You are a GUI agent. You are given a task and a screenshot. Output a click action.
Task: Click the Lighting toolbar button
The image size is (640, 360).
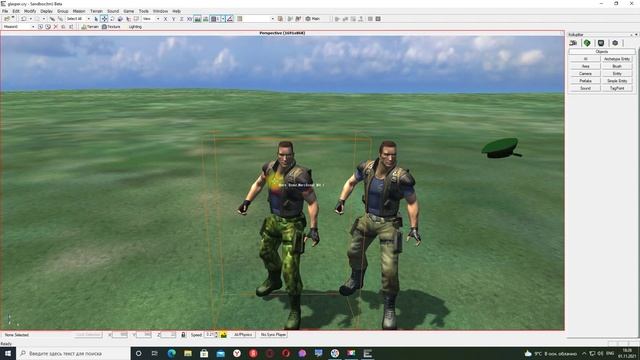[135, 27]
